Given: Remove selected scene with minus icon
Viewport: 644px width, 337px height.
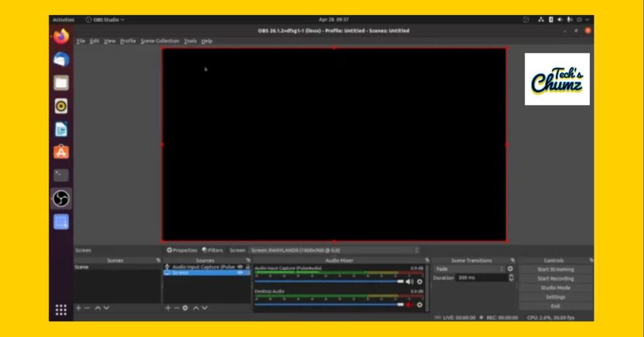Looking at the screenshot, I should tap(87, 308).
